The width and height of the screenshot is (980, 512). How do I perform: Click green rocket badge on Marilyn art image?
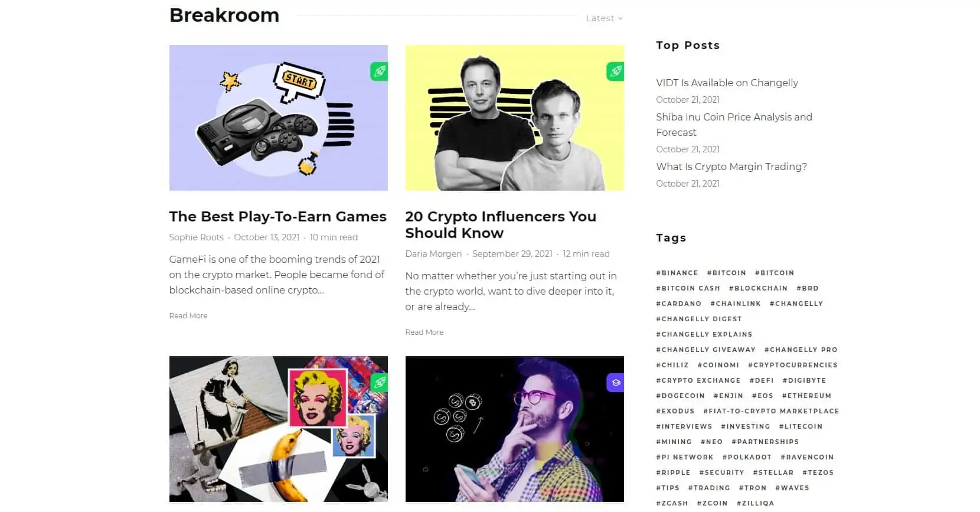click(x=379, y=383)
